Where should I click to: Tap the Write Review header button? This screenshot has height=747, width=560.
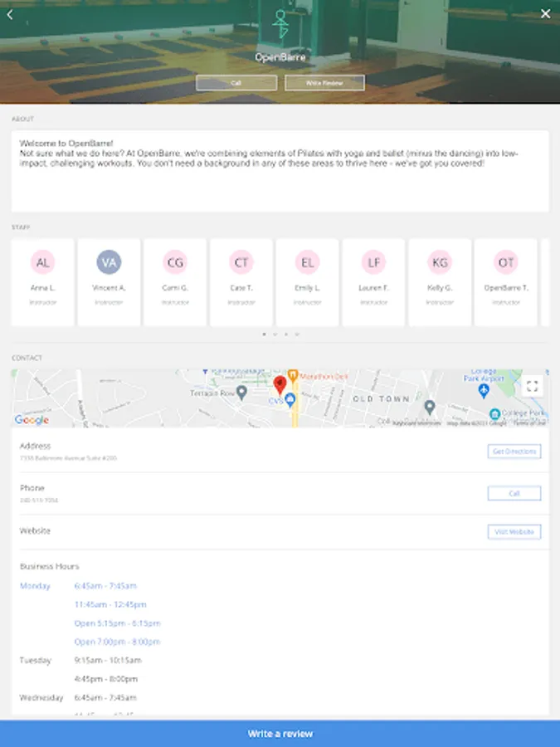coord(324,83)
